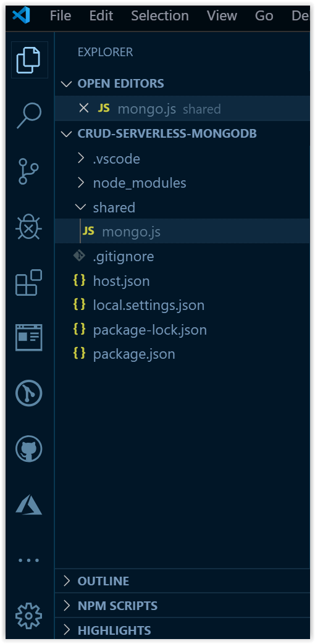This screenshot has height=644, width=315.
Task: Click braces icon next to host.json
Action: pyautogui.click(x=79, y=280)
